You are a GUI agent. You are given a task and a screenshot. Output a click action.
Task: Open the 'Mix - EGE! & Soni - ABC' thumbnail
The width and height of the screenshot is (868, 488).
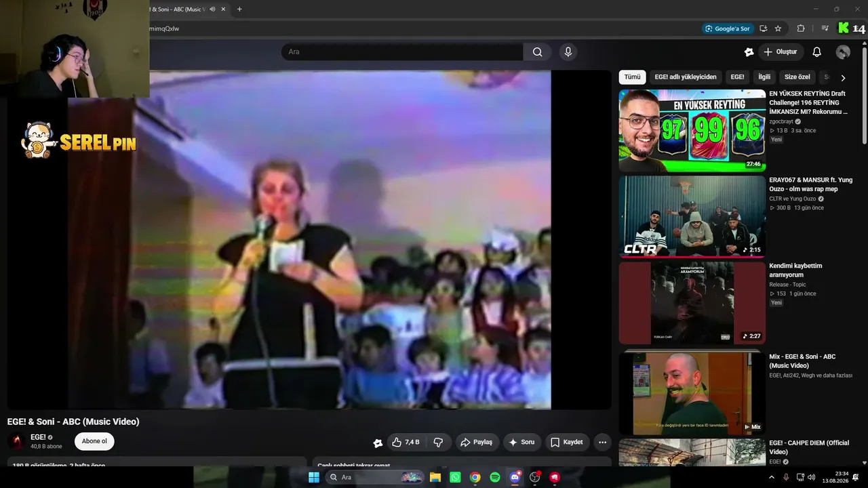tap(692, 392)
